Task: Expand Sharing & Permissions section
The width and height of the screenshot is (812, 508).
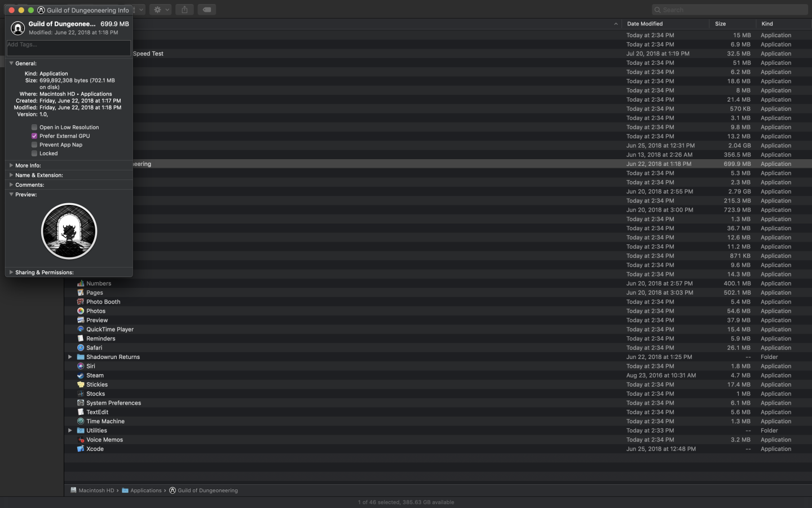Action: (x=11, y=272)
